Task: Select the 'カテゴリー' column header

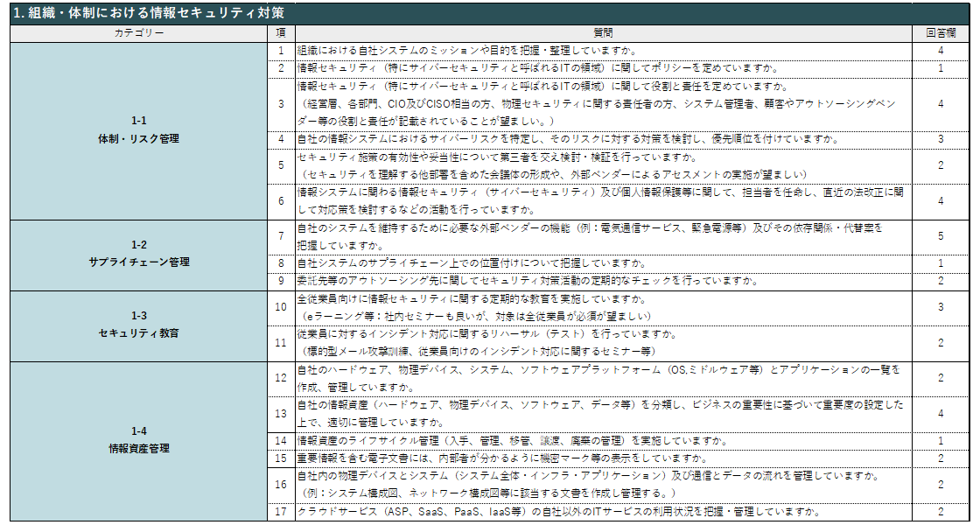Action: [138, 33]
